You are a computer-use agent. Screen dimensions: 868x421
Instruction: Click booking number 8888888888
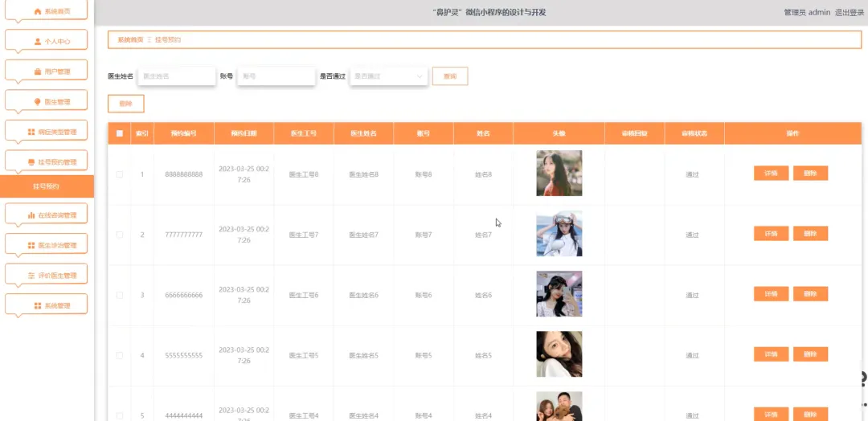pos(184,174)
